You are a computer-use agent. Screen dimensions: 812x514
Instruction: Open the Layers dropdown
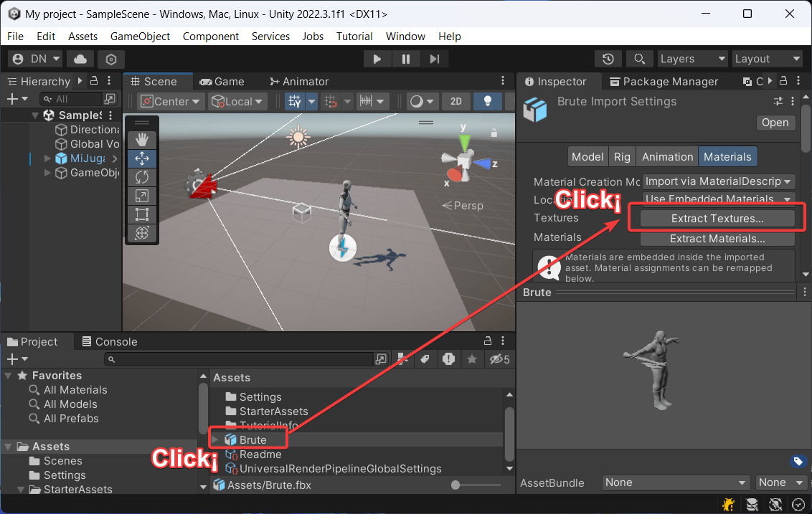(692, 59)
